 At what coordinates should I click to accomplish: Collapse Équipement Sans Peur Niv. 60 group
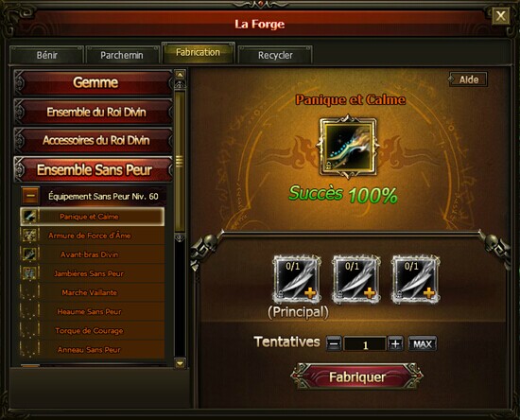pos(30,196)
